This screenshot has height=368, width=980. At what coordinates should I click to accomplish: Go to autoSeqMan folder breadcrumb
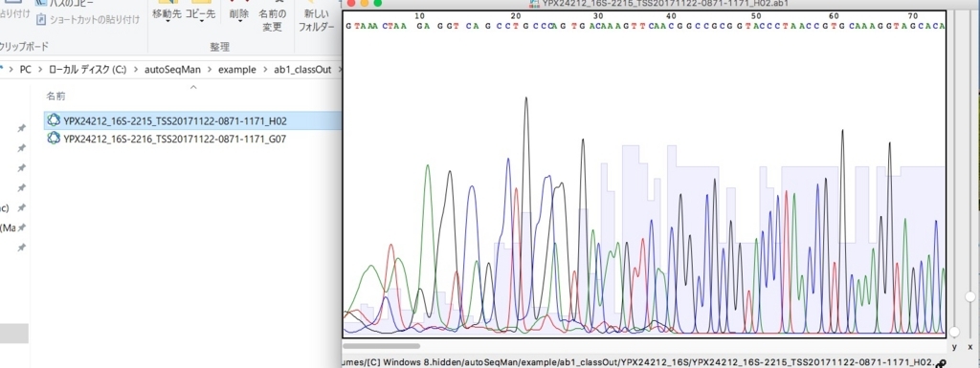coord(172,70)
